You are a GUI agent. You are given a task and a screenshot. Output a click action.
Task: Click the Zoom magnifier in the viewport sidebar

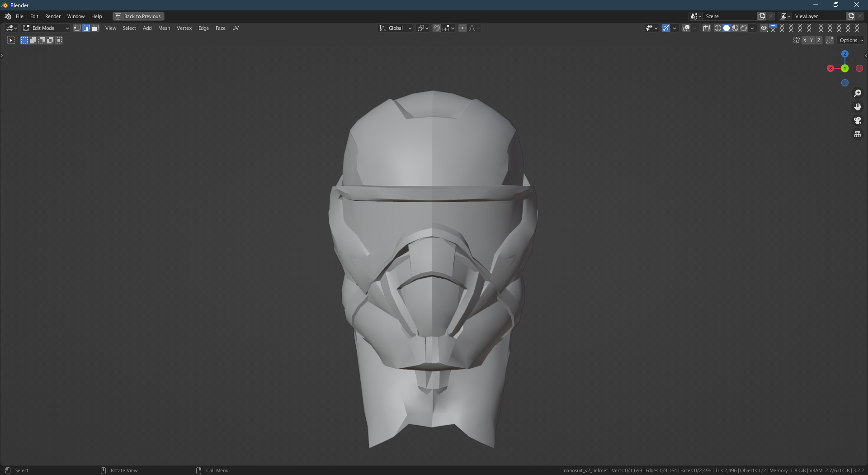[858, 93]
